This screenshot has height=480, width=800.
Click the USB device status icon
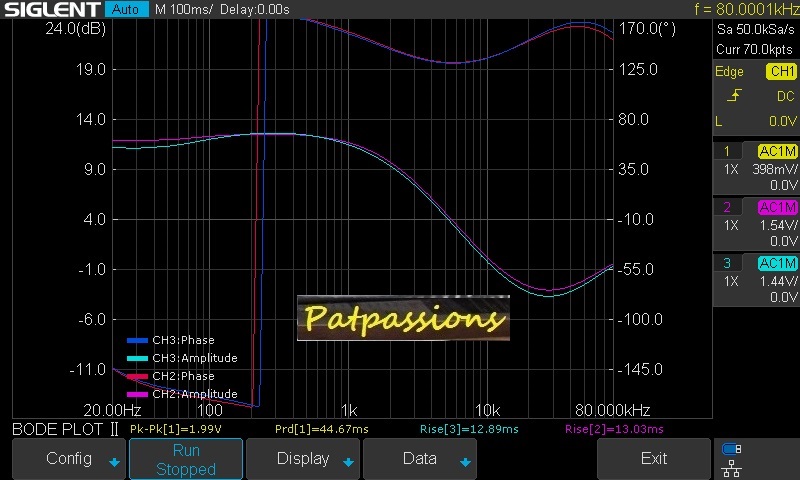[732, 449]
